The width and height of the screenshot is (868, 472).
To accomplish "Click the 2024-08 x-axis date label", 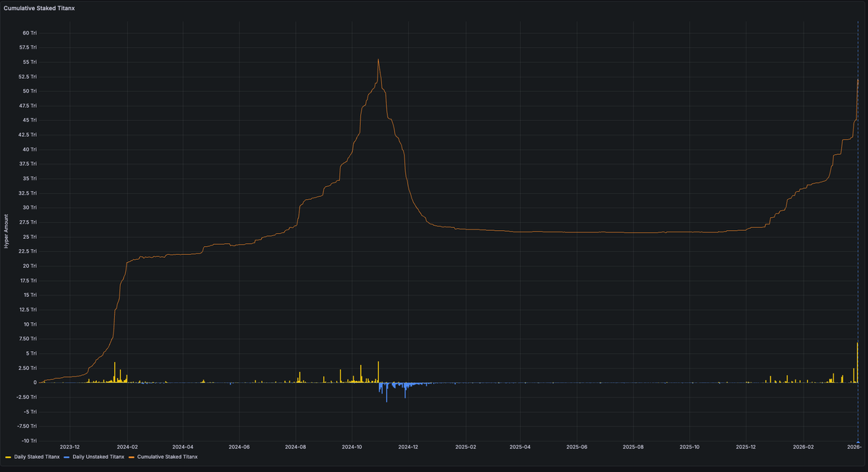I will pyautogui.click(x=296, y=448).
